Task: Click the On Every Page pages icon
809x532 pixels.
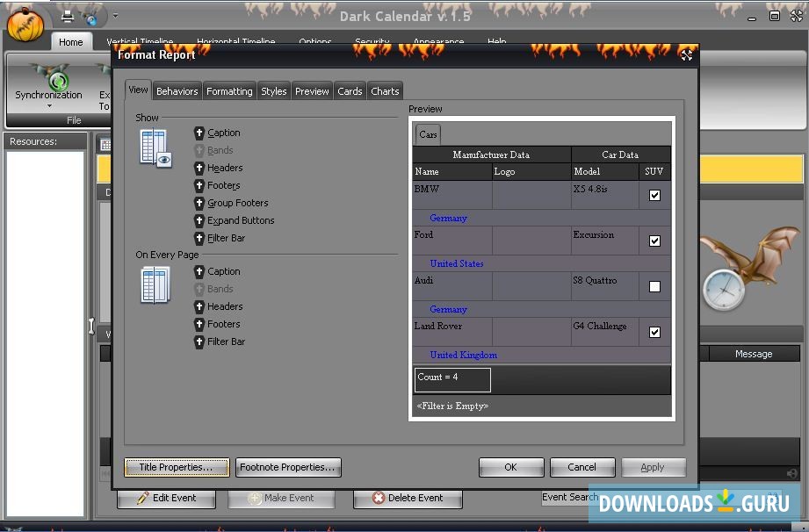Action: pyautogui.click(x=155, y=285)
